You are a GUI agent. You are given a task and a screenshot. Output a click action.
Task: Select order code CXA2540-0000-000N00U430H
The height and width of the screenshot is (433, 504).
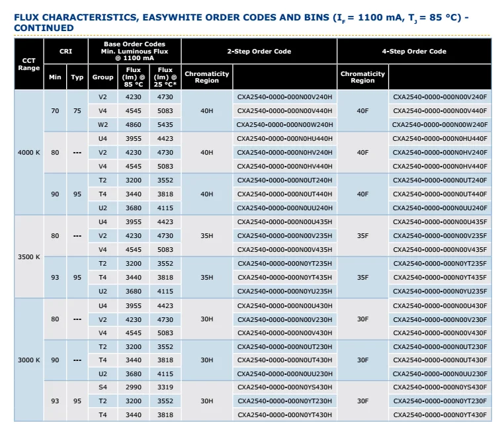285,306
